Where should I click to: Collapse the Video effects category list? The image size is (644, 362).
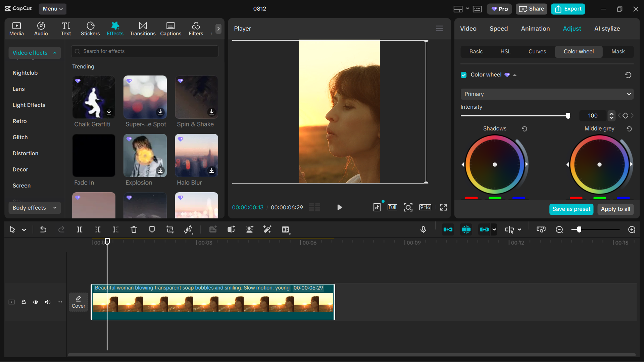coord(54,53)
